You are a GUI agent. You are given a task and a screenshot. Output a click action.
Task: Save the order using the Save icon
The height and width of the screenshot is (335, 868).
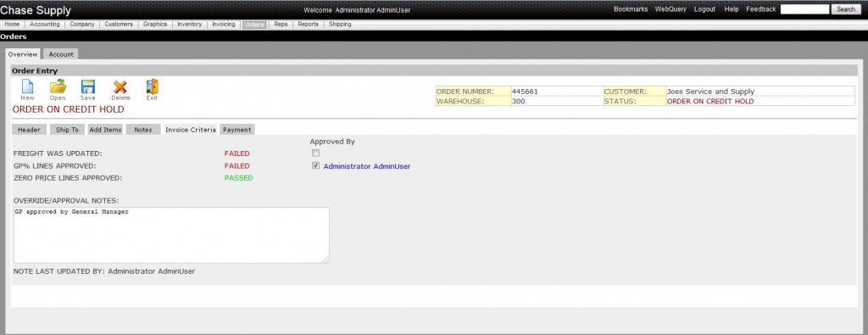87,90
